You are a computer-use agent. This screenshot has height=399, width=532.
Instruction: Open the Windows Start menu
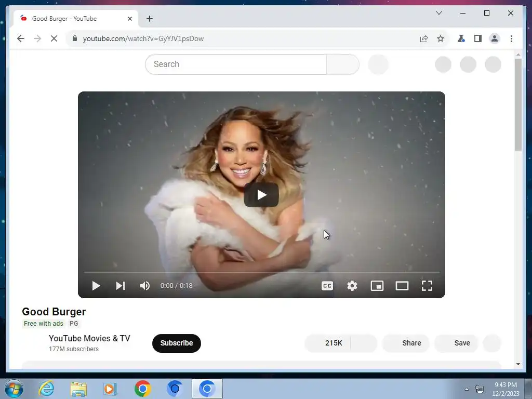[x=14, y=389]
